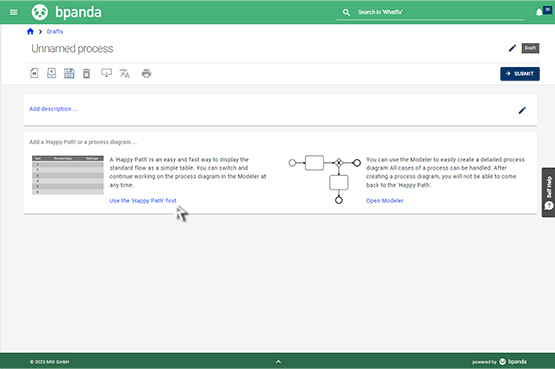Print the process with printer icon
This screenshot has height=369, width=555.
[146, 74]
